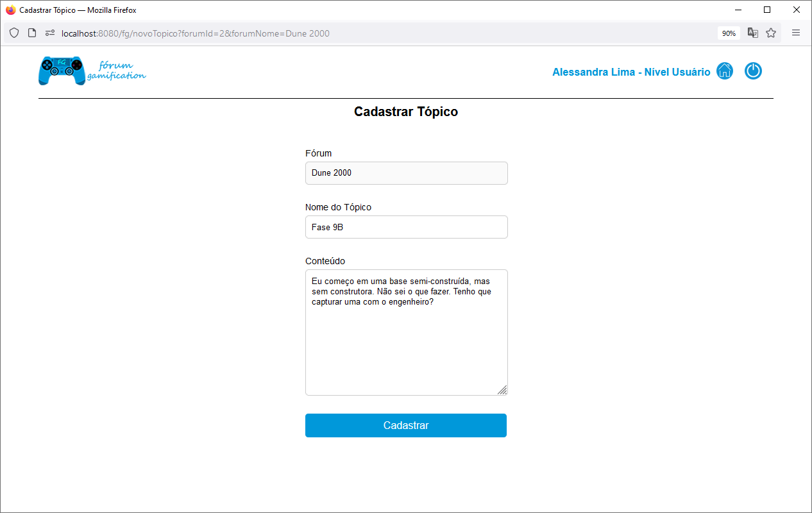Click the power logout icon
The width and height of the screenshot is (812, 513).
click(753, 71)
